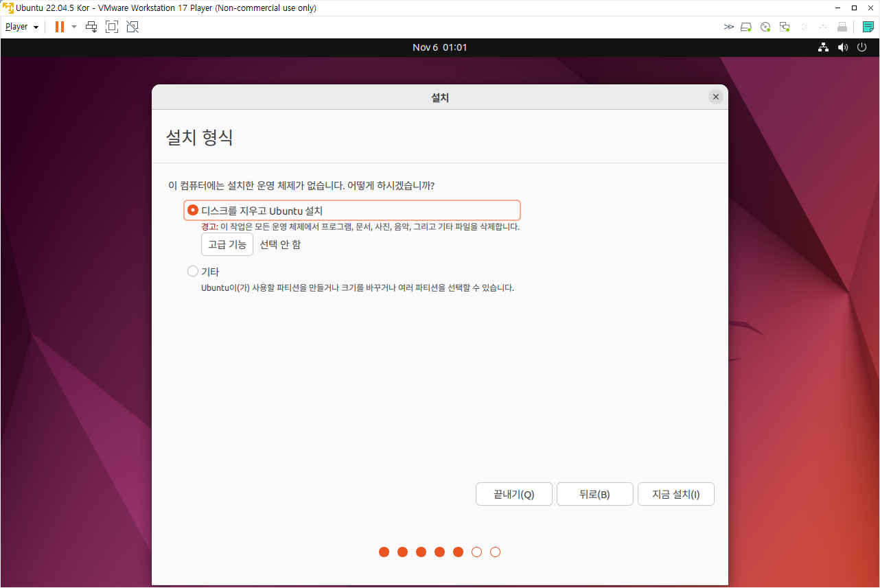This screenshot has height=588, width=880.
Task: Click the 뒤로(B) button
Action: pos(595,494)
